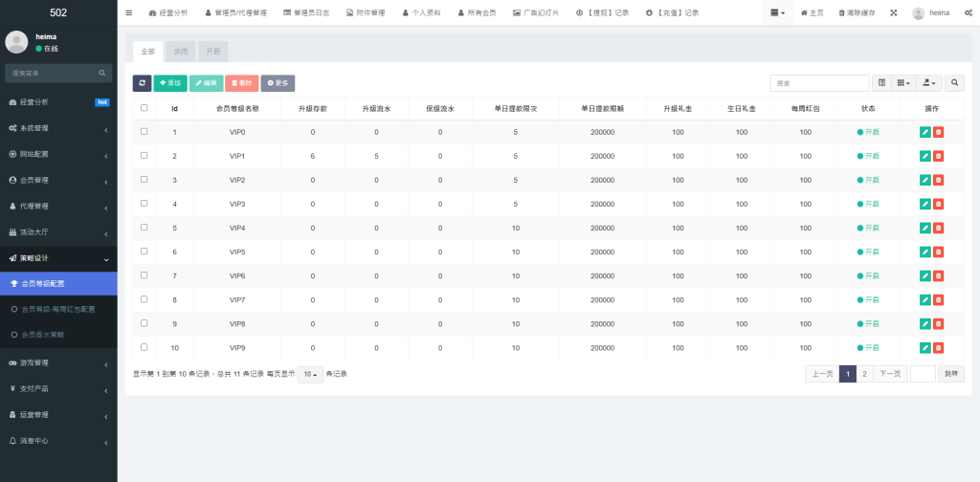This screenshot has width=980, height=482.
Task: Click the refresh table icon button
Action: click(142, 83)
